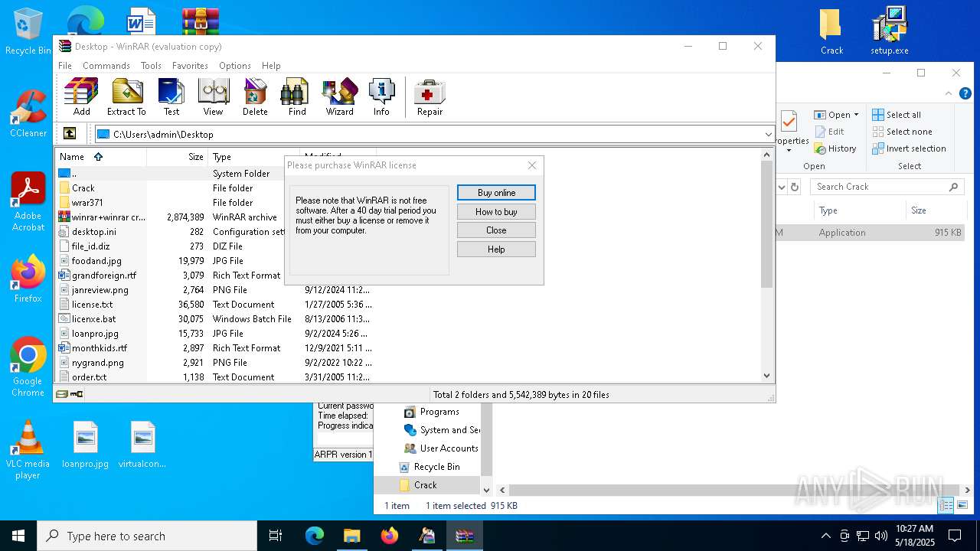Click the Explorer help question-mark icon
The width and height of the screenshot is (980, 551).
966,93
